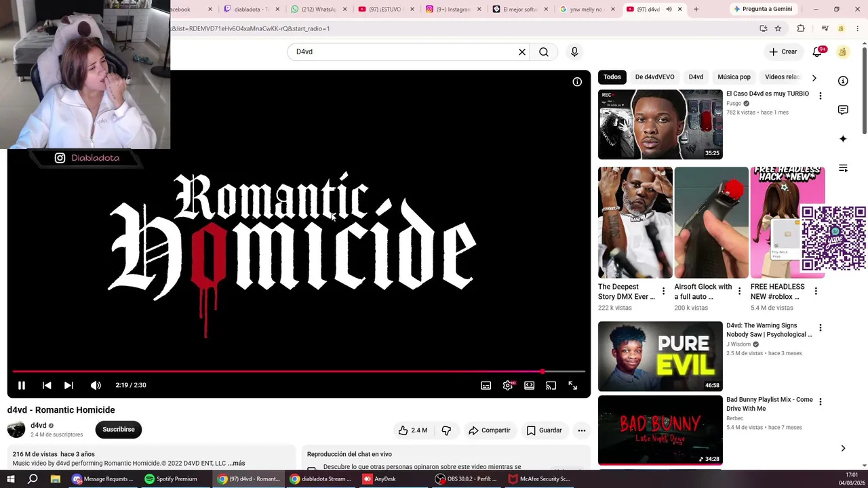The height and width of the screenshot is (488, 868).
Task: Open D4vd: The Warning Signs video title
Action: point(769,330)
